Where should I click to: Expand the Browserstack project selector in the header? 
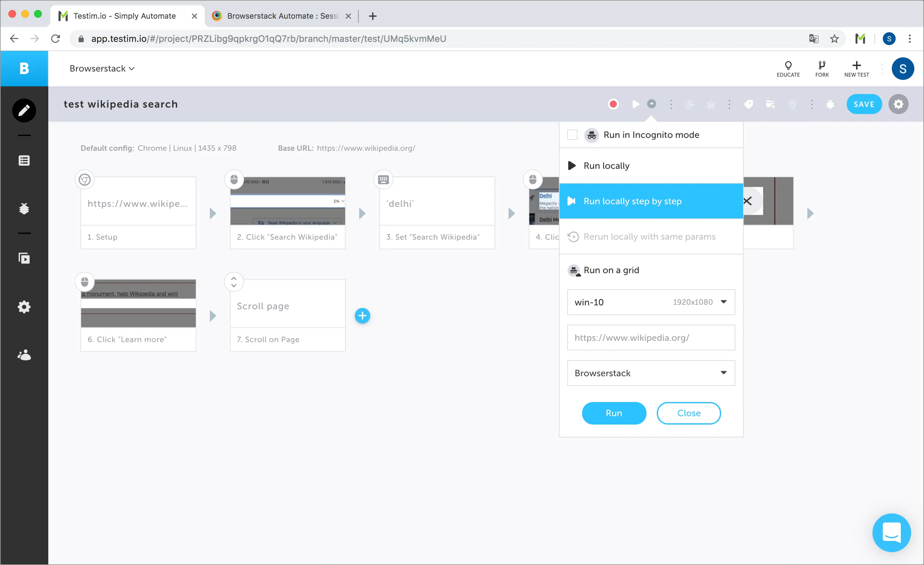[x=102, y=69]
